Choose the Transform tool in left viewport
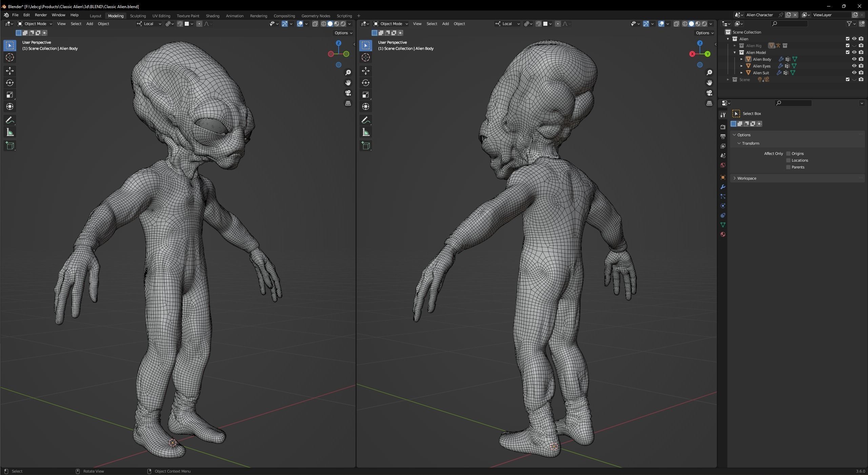This screenshot has height=475, width=868. tap(10, 106)
